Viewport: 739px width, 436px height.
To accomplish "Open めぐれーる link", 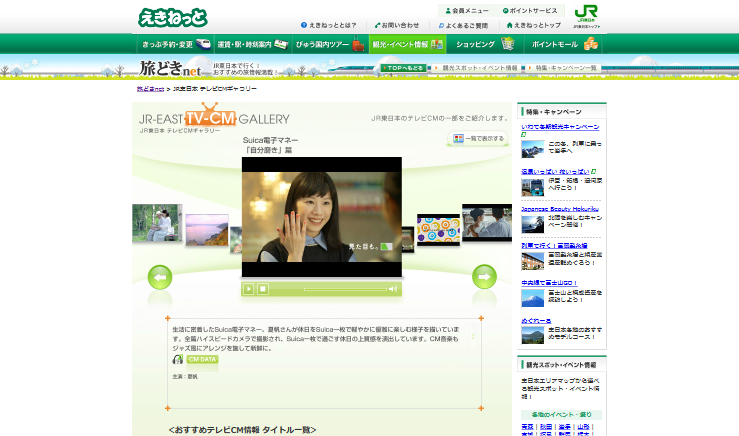I will click(x=536, y=321).
